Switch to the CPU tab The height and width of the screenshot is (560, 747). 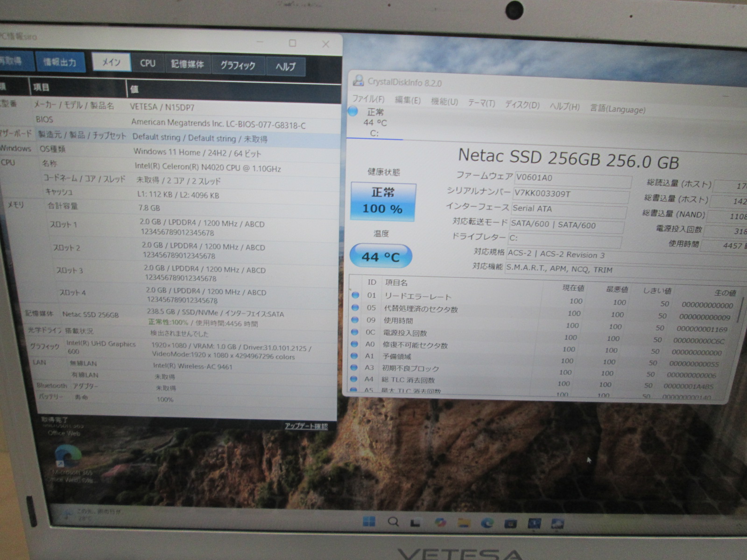(x=148, y=63)
